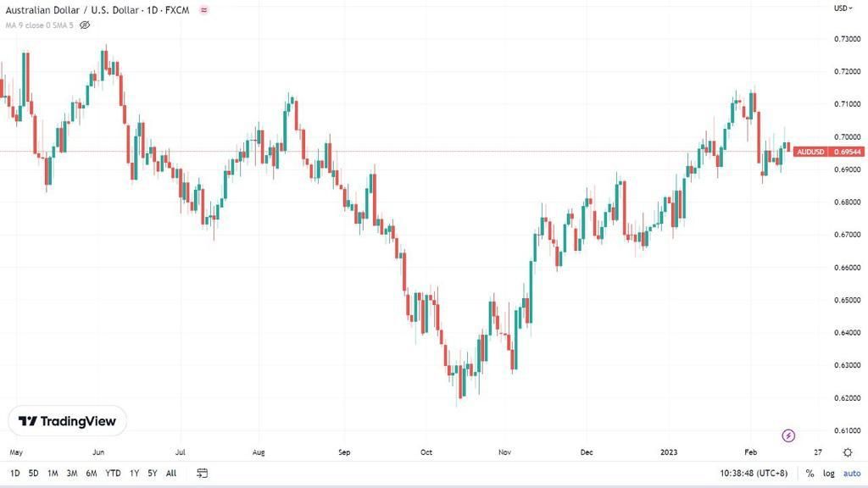Viewport: 868px width, 488px height.
Task: Click the 27 date label on time axis
Action: click(x=818, y=452)
